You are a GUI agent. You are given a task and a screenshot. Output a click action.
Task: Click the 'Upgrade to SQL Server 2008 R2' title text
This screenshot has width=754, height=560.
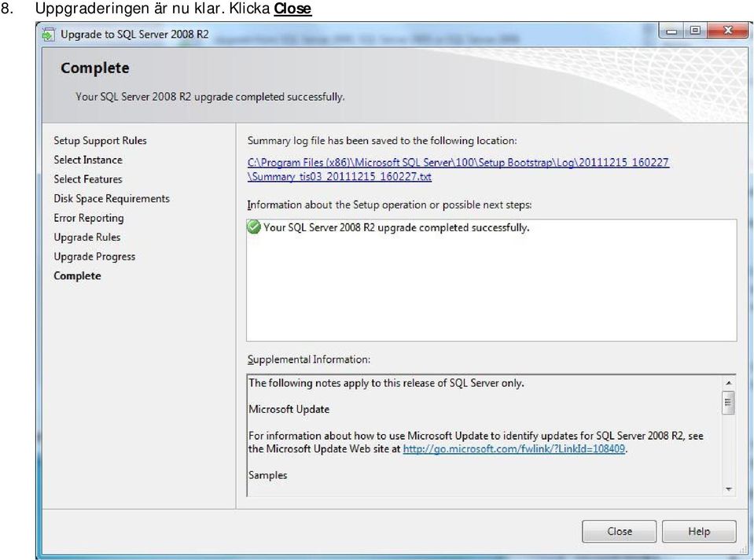point(134,35)
